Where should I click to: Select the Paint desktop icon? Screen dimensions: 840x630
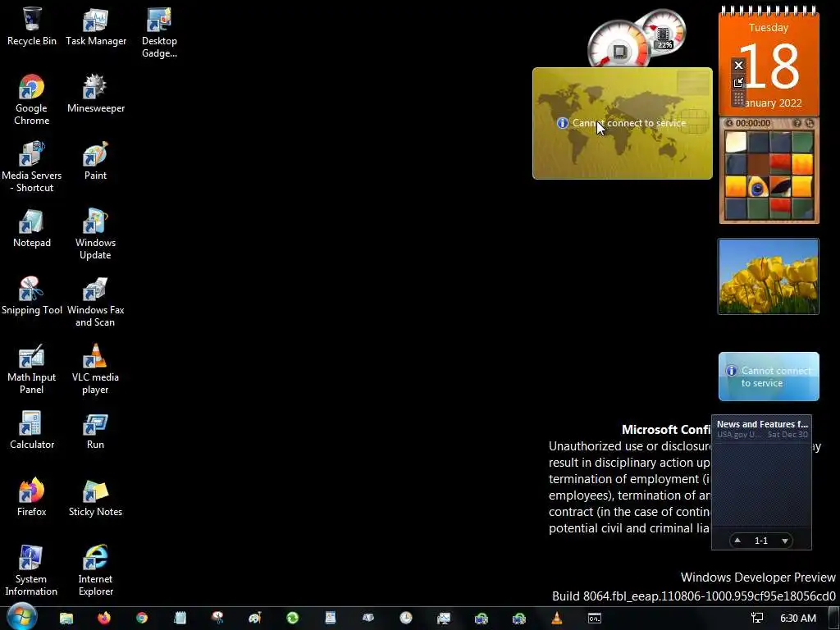click(95, 161)
